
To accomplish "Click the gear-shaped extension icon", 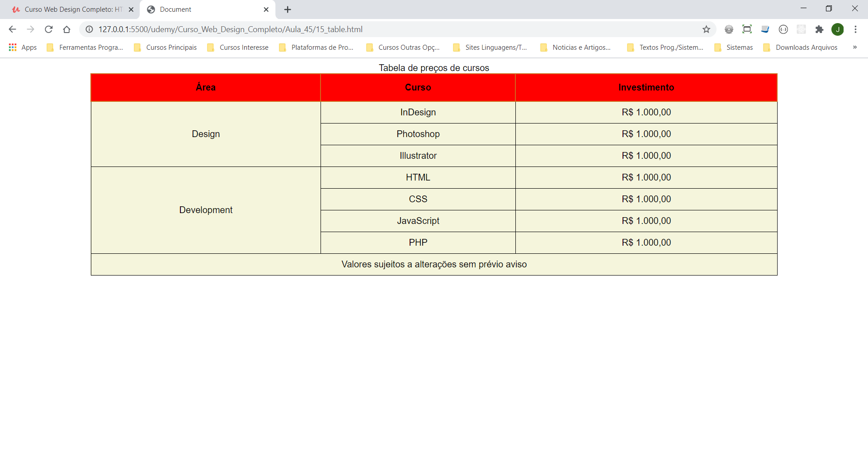I will coord(729,29).
